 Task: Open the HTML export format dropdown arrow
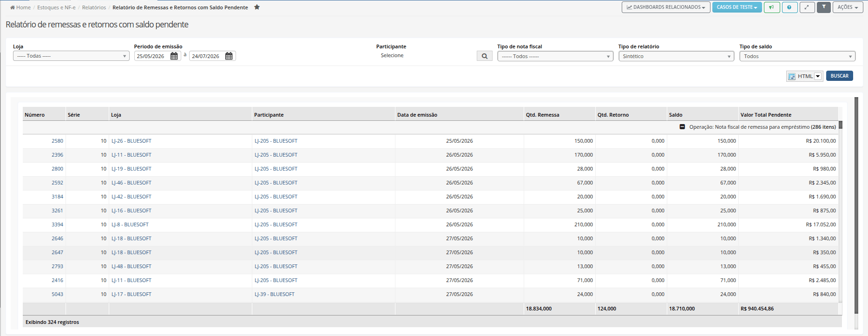click(818, 76)
